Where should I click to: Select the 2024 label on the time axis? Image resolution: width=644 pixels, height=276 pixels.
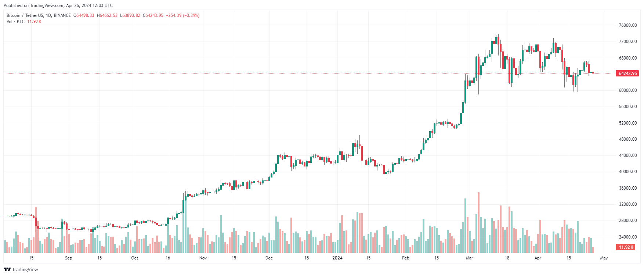pos(337,258)
